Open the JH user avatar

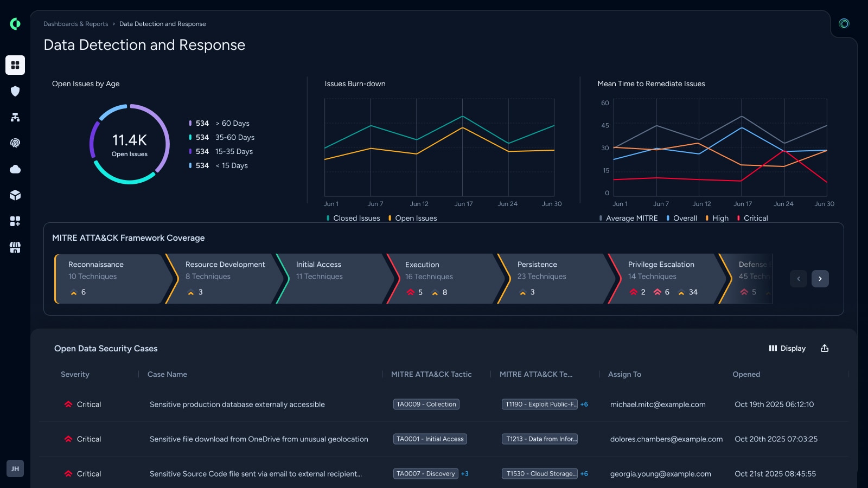[15, 468]
